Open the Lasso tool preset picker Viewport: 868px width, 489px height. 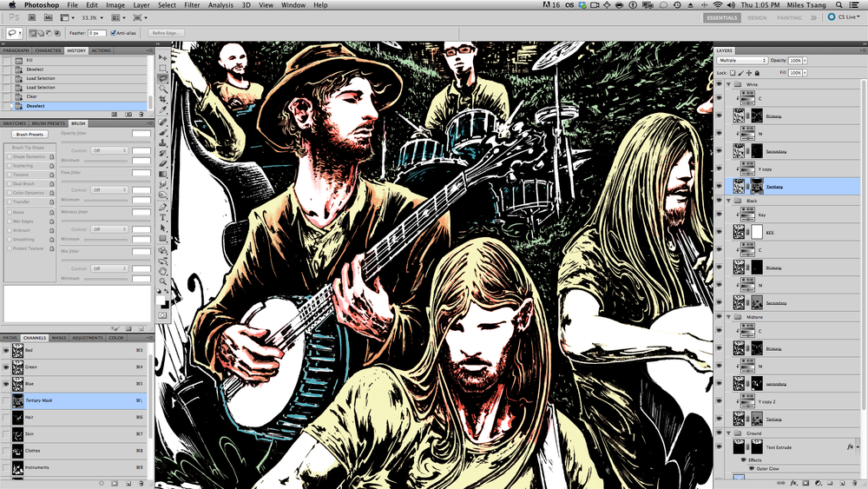pos(14,33)
